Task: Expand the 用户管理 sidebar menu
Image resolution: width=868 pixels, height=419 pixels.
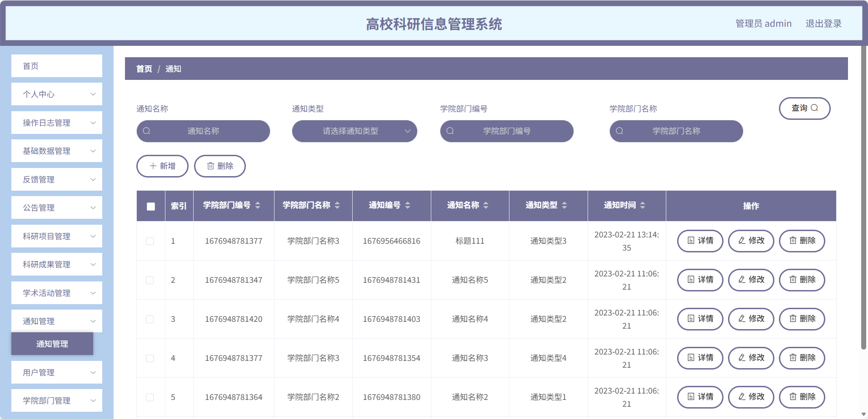Action: click(x=57, y=372)
